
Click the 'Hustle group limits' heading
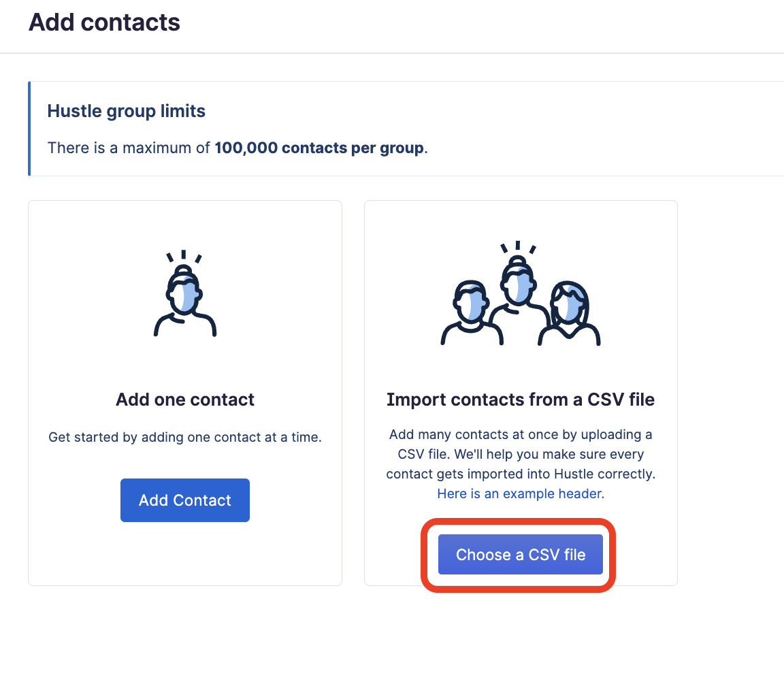(x=126, y=111)
